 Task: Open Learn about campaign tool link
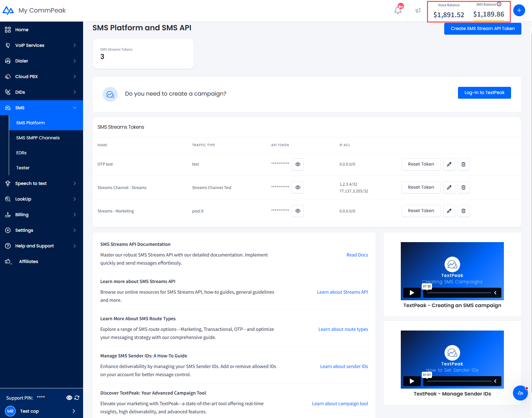(x=340, y=404)
